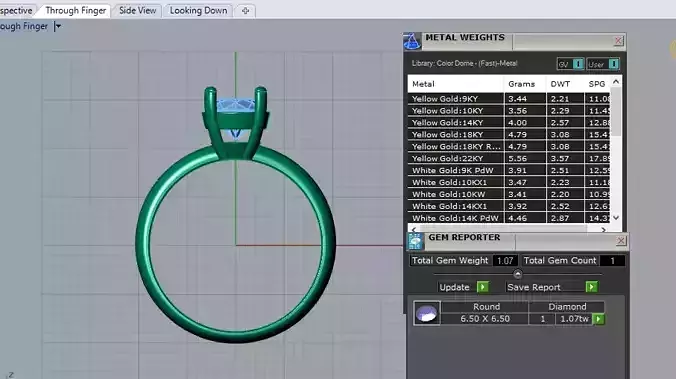This screenshot has height=379, width=676.
Task: Click the metal table scroll left arrow
Action: point(414,229)
